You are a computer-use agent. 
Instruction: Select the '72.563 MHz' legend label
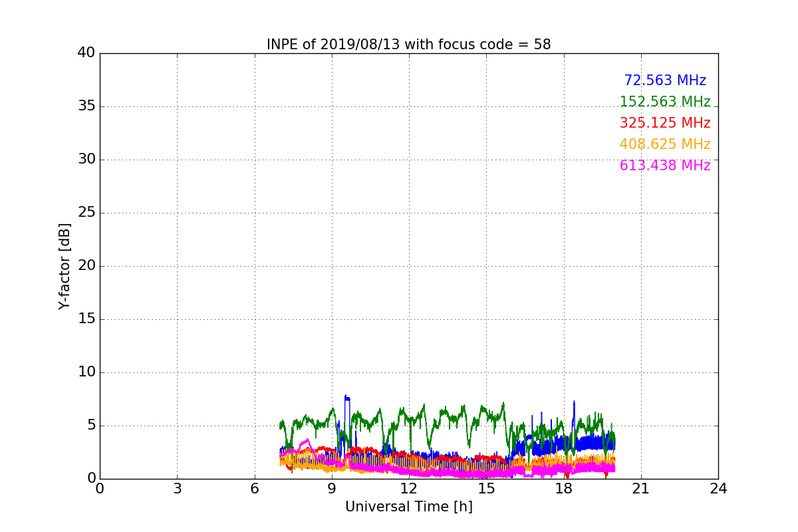[x=665, y=80]
